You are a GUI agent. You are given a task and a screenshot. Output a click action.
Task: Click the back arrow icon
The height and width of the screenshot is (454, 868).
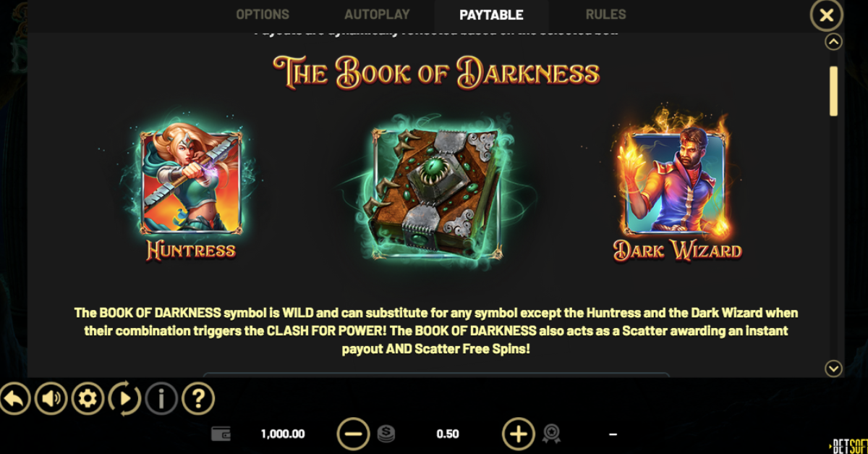click(14, 398)
